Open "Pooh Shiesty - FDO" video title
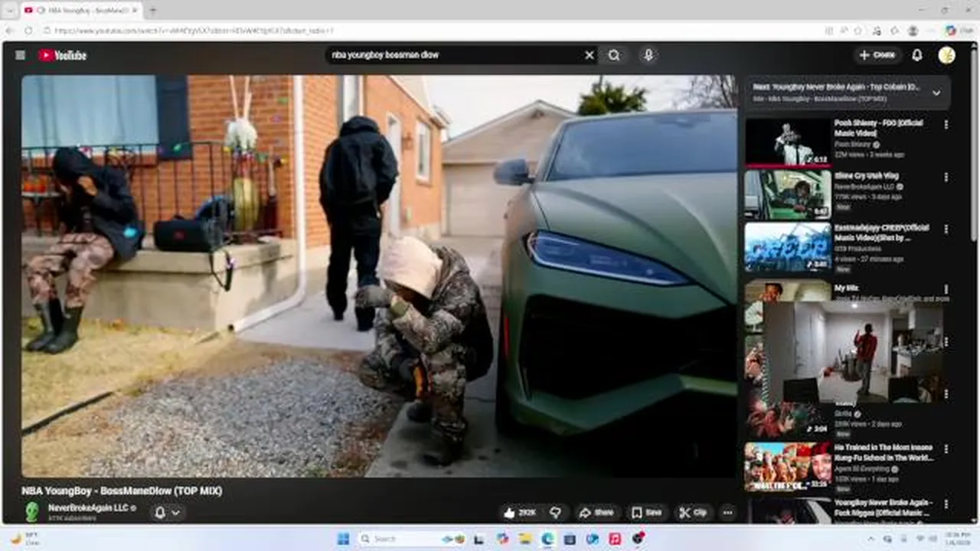This screenshot has height=551, width=980. click(x=878, y=128)
